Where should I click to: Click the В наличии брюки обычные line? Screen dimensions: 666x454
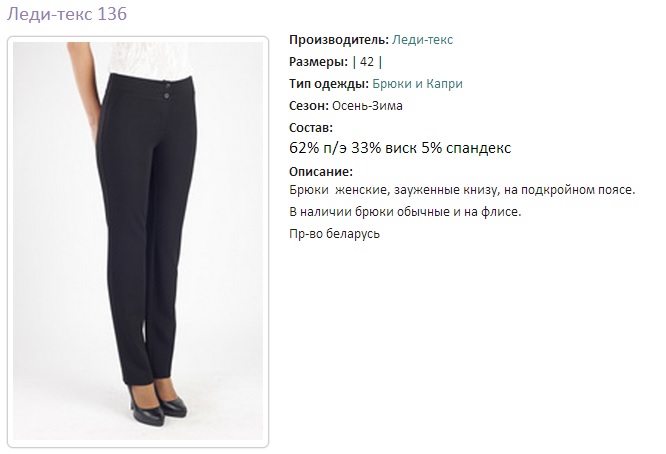click(x=405, y=211)
